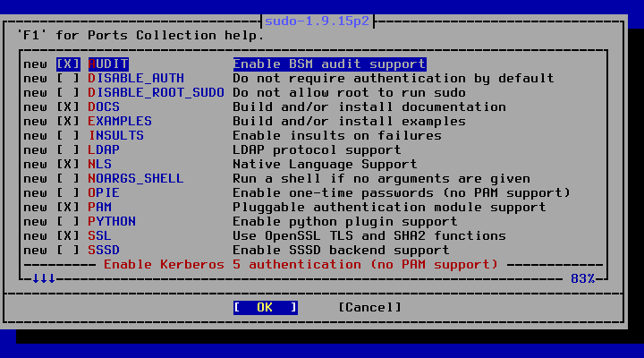Click the 'new' marker on the DOCS row
The height and width of the screenshot is (358, 644).
pos(35,107)
